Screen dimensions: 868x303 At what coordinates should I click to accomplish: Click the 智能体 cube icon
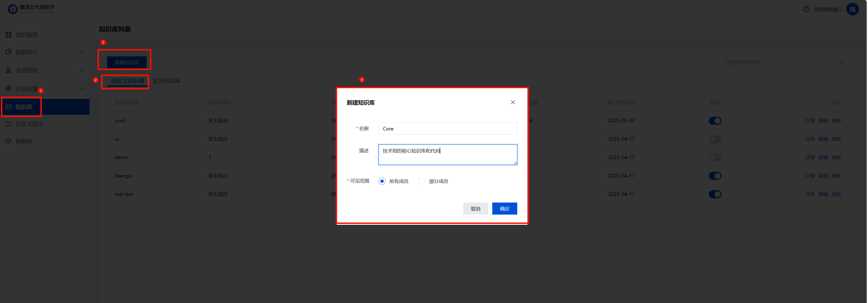[x=8, y=141]
